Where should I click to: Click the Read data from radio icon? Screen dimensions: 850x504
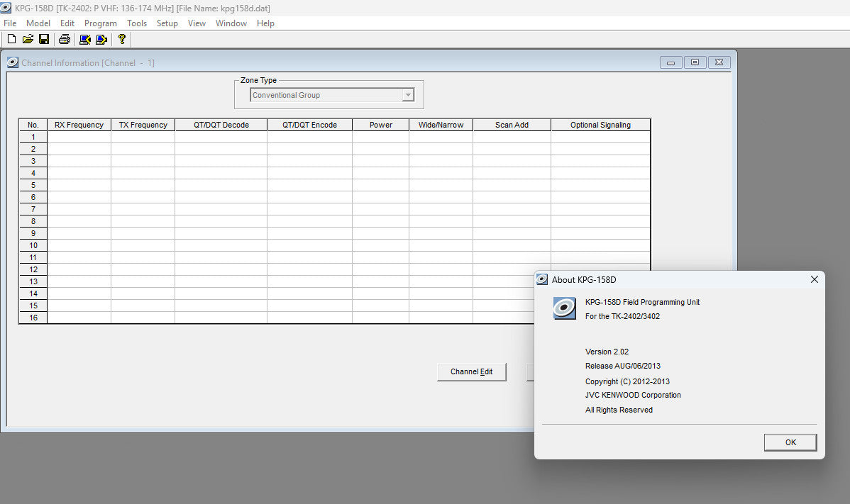coord(84,39)
